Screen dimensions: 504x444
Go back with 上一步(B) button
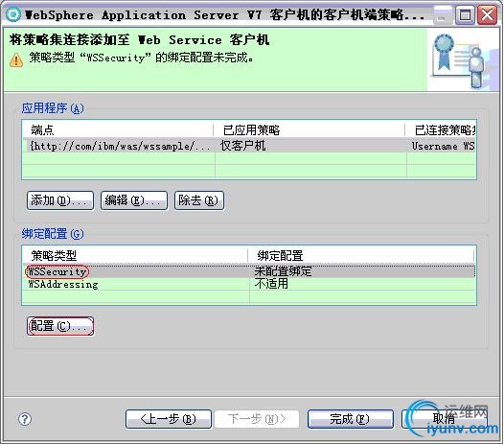169,419
